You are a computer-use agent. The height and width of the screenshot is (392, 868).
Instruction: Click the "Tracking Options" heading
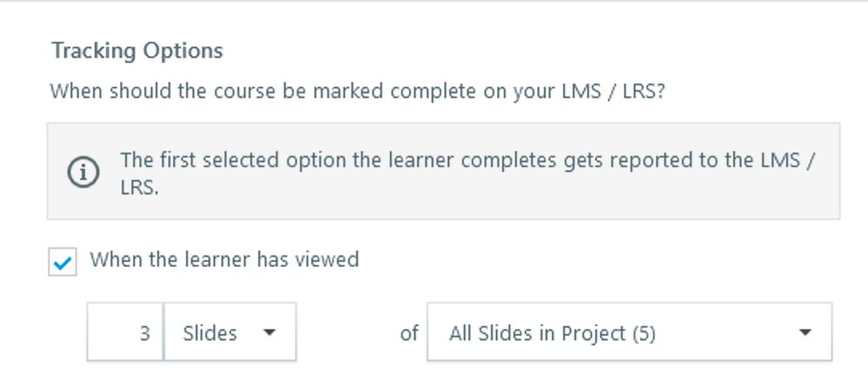(x=136, y=51)
